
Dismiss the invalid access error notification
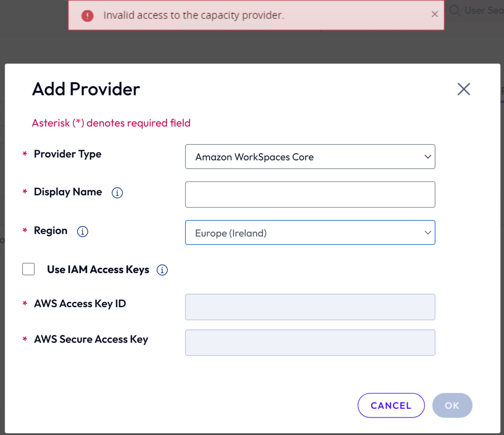[435, 14]
